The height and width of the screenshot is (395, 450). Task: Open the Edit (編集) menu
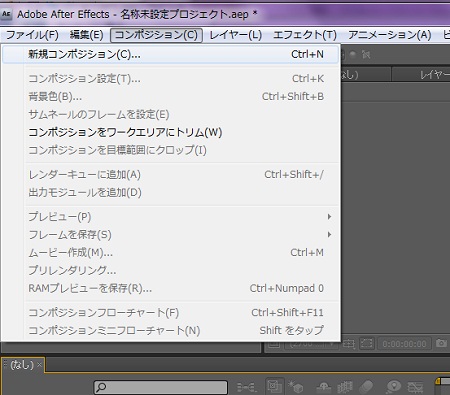86,35
